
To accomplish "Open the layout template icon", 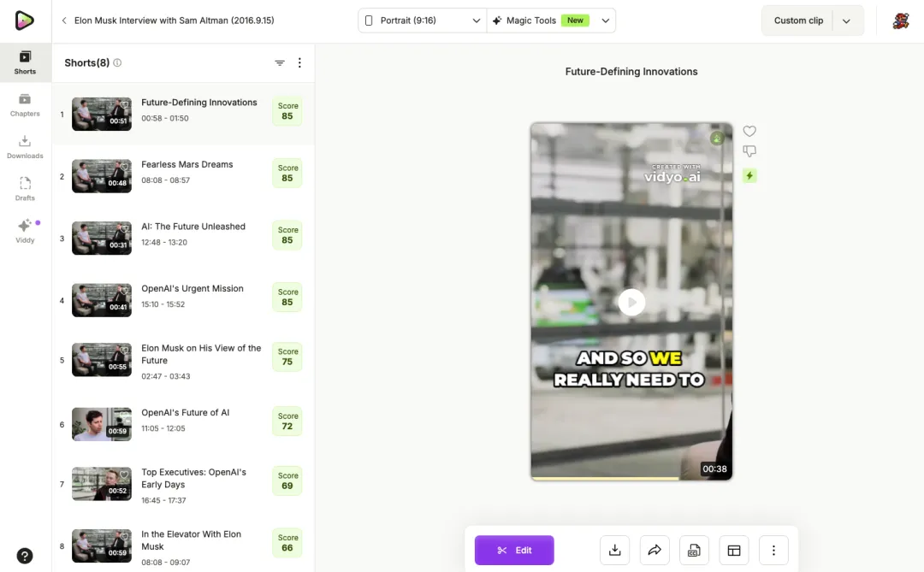I will 734,551.
